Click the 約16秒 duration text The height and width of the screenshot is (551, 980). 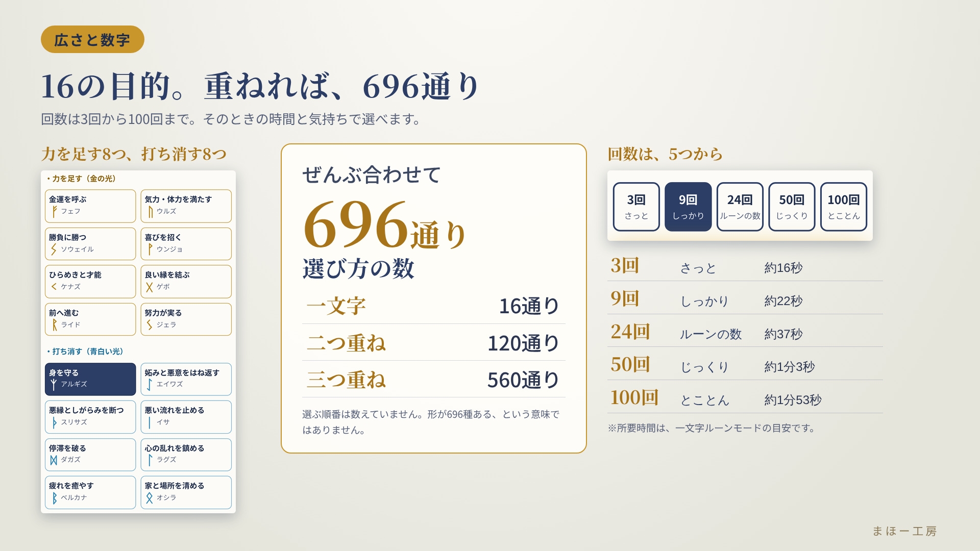783,268
